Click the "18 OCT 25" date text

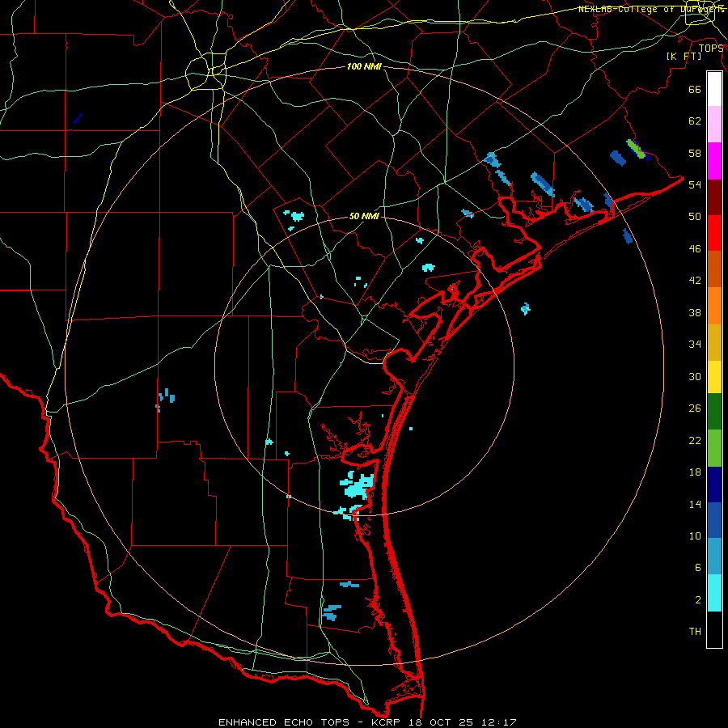click(x=441, y=722)
